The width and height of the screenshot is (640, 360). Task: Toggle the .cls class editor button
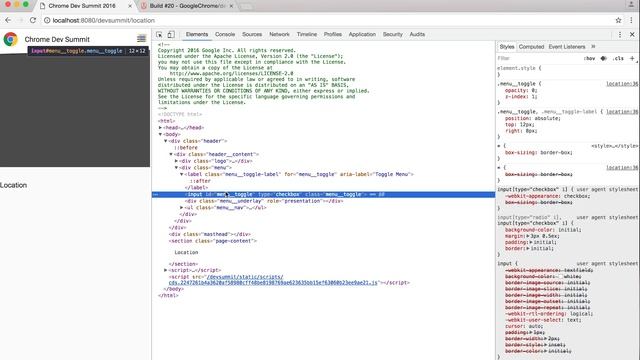(x=618, y=58)
